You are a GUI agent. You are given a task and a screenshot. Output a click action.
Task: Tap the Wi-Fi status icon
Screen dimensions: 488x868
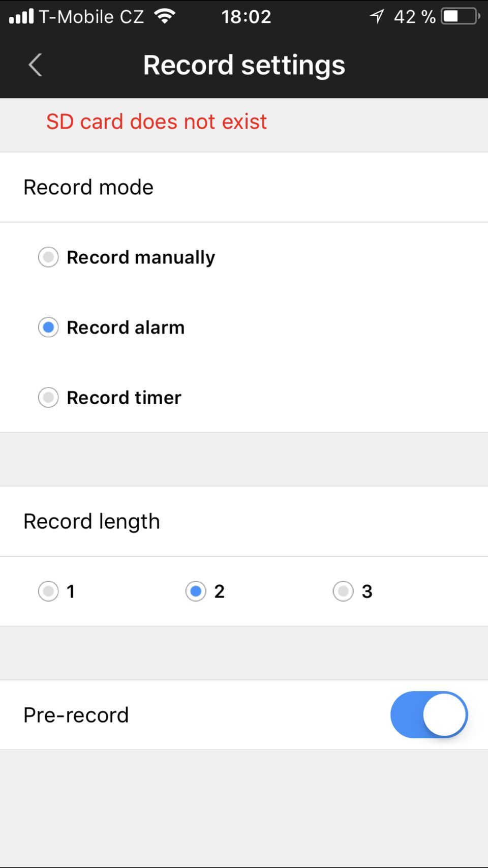point(165,17)
